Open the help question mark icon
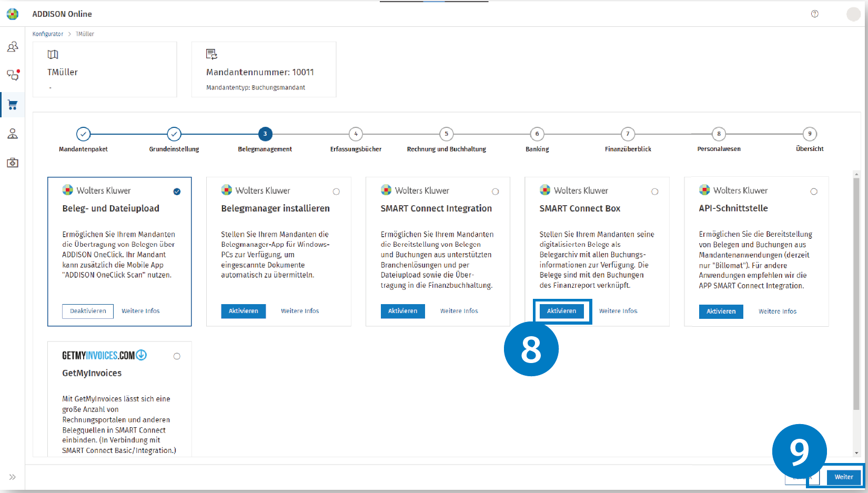The width and height of the screenshot is (868, 493). tap(815, 14)
